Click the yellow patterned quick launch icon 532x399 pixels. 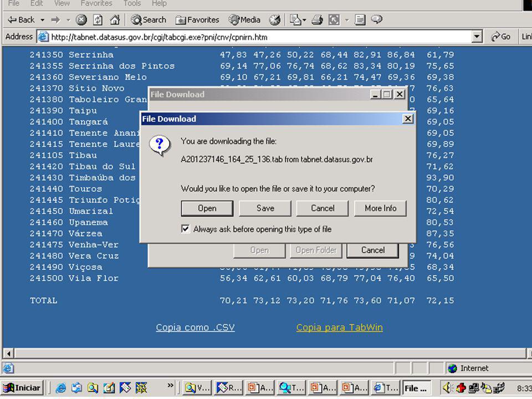pyautogui.click(x=141, y=388)
